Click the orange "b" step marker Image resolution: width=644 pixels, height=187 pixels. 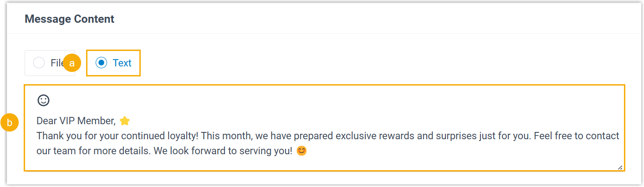tap(10, 122)
